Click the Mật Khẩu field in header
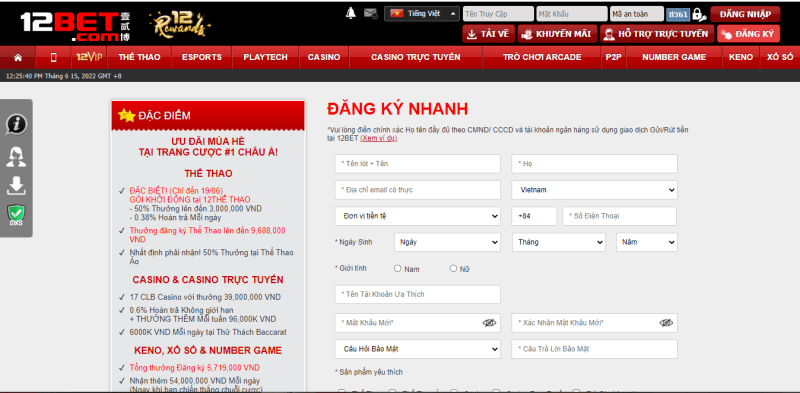The height and width of the screenshot is (393, 800). click(572, 14)
